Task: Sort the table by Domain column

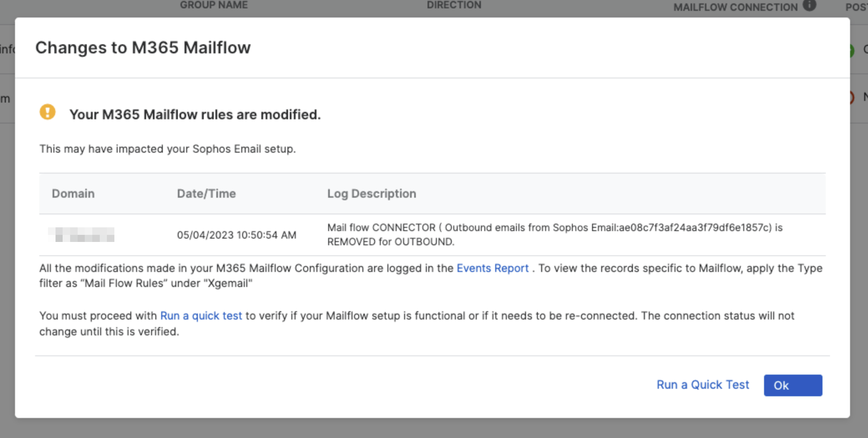Action: pos(73,194)
